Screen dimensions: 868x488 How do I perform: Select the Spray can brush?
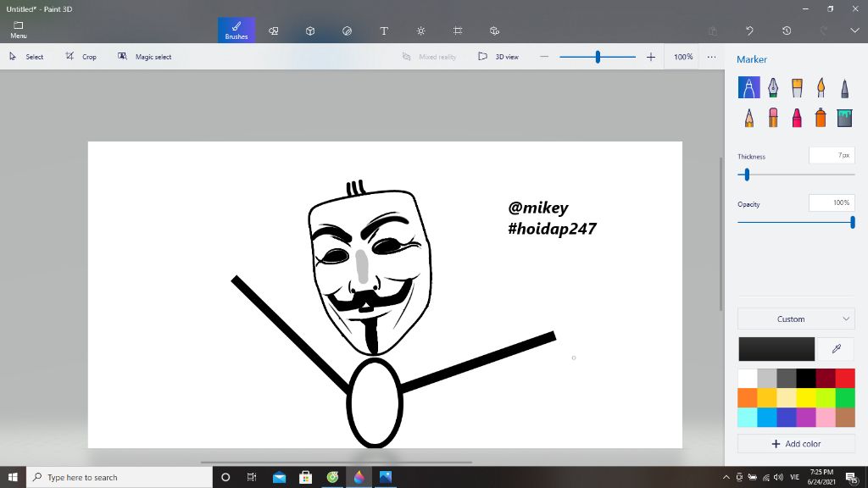coord(821,117)
